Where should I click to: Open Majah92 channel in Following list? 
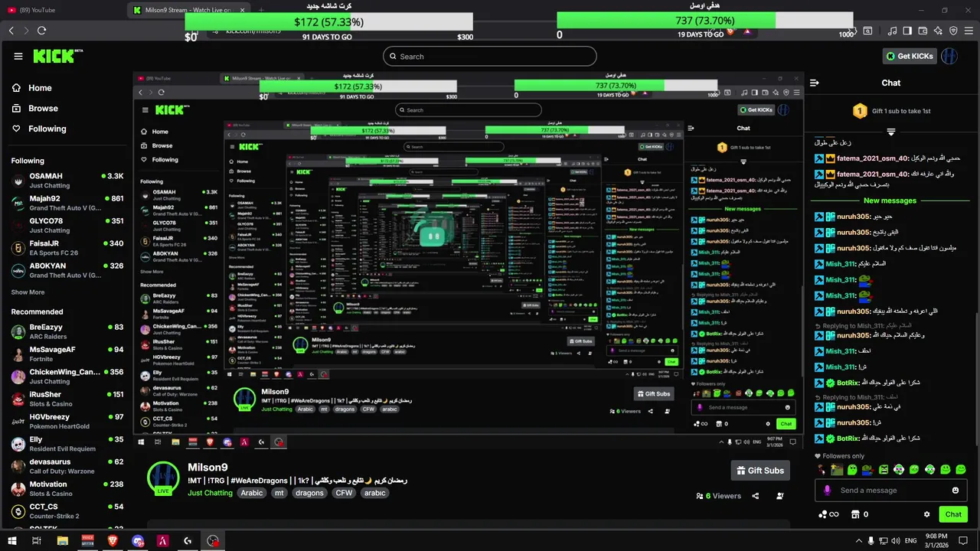pos(67,203)
